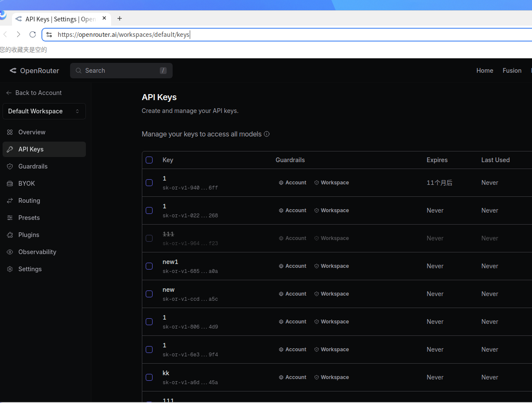Click key text sk-or-v1-a6d...45a
Screen dimensions: 532x403
pos(190,382)
